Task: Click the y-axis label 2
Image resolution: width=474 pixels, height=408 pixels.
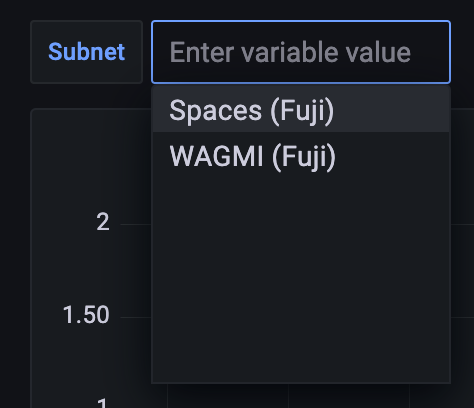Action: click(x=103, y=222)
